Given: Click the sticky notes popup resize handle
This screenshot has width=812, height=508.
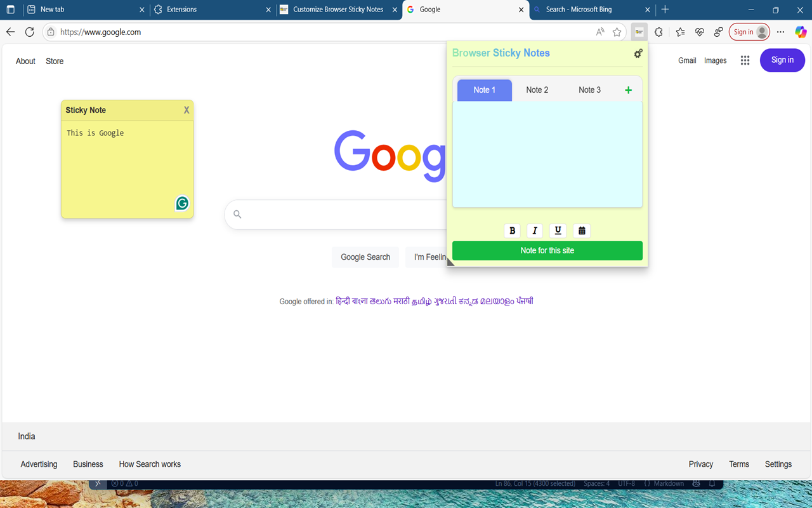Looking at the screenshot, I should tap(450, 262).
